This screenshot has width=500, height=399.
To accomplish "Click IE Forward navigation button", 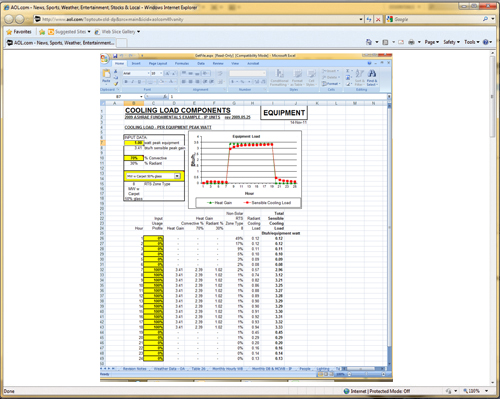I will tap(20, 19).
